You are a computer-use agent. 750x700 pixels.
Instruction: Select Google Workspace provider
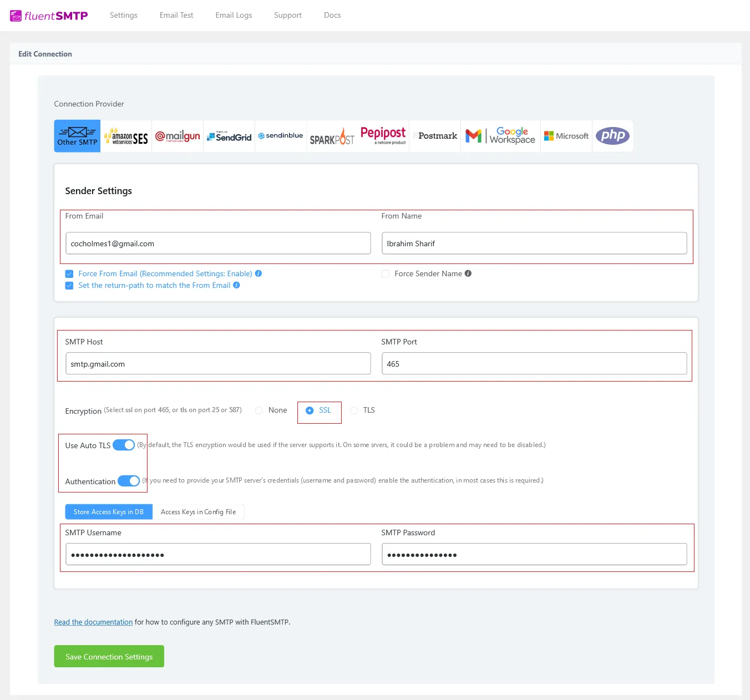(x=500, y=136)
